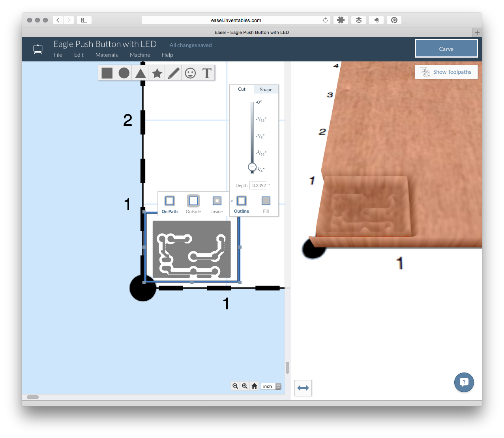
Task: Open the inch units dropdown
Action: [271, 386]
